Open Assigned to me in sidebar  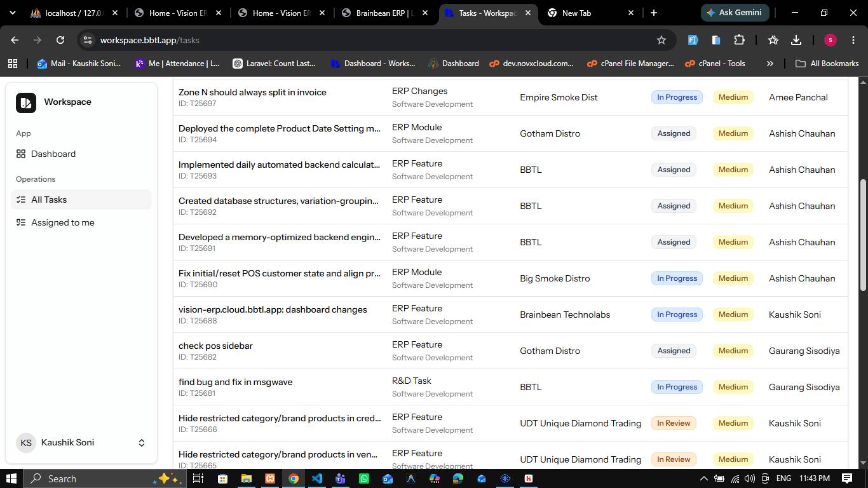pos(62,222)
